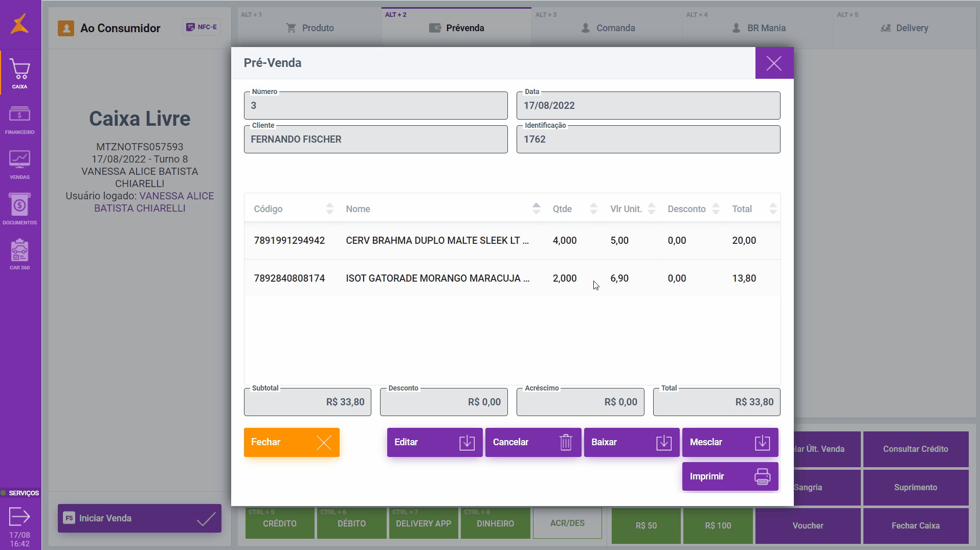Click the Voucher button
This screenshot has height=550, width=980.
(x=808, y=526)
